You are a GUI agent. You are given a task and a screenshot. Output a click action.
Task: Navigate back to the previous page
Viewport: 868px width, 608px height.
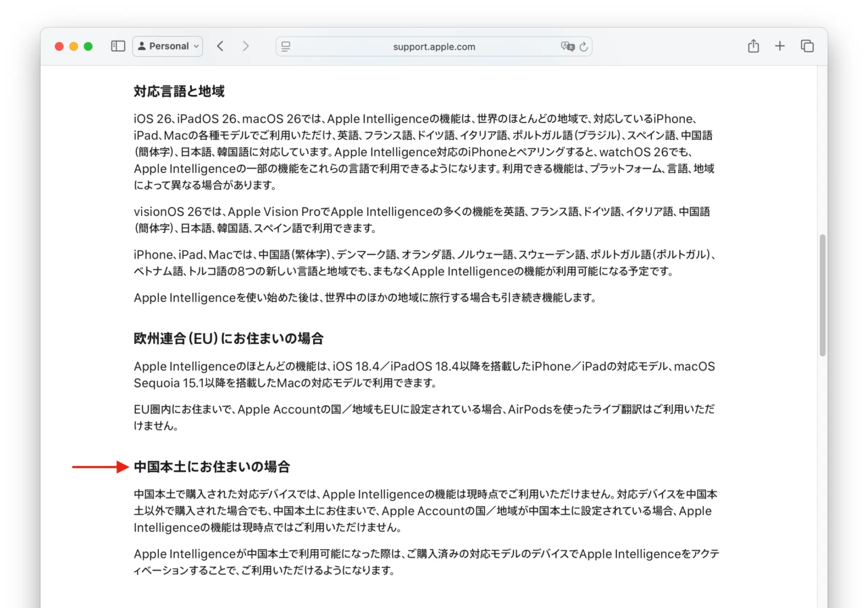[x=220, y=45]
